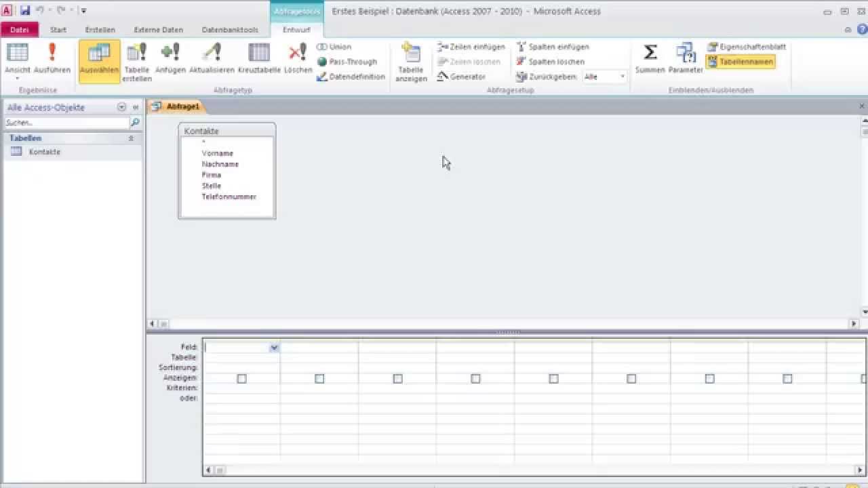Click Zeilen löschen
Image resolution: width=868 pixels, height=488 pixels.
click(x=469, y=62)
